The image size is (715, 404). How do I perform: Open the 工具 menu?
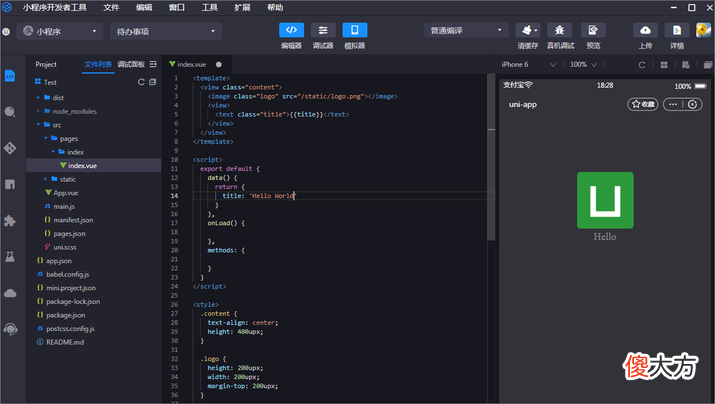209,7
